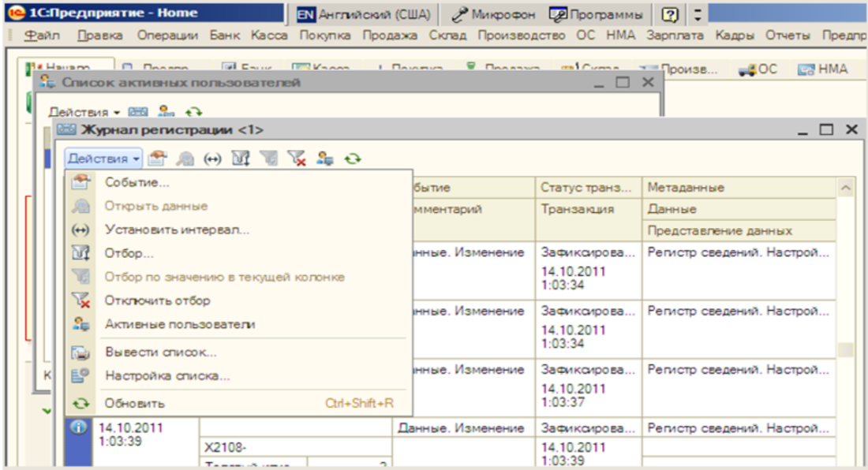Click the blue information icon in the journal row
The image size is (868, 470).
pos(79,427)
